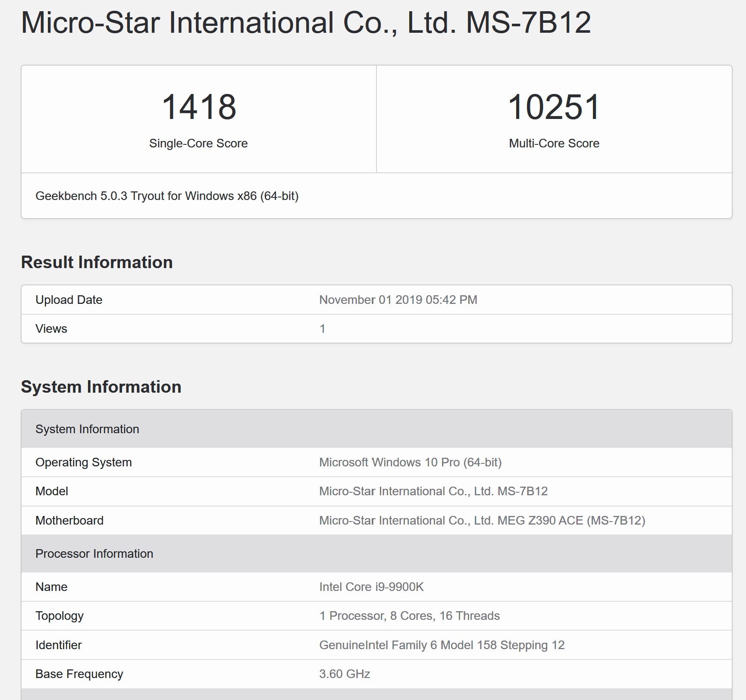
Task: Click the Processor Information header
Action: tap(94, 553)
